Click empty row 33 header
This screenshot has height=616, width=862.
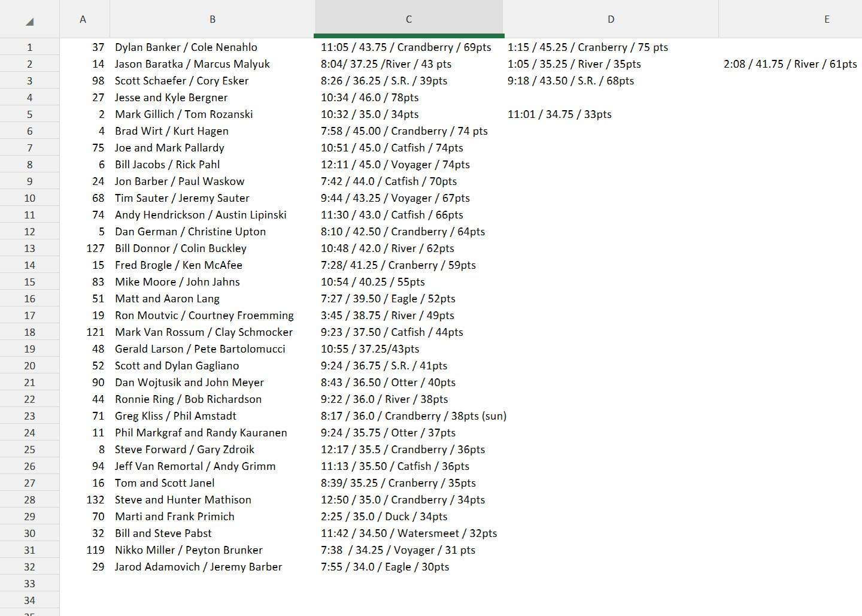[29, 584]
